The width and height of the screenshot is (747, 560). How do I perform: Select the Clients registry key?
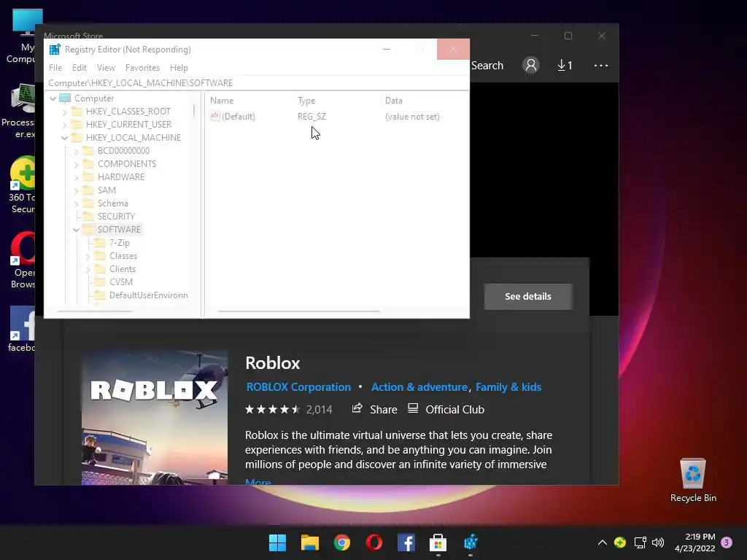coord(123,269)
